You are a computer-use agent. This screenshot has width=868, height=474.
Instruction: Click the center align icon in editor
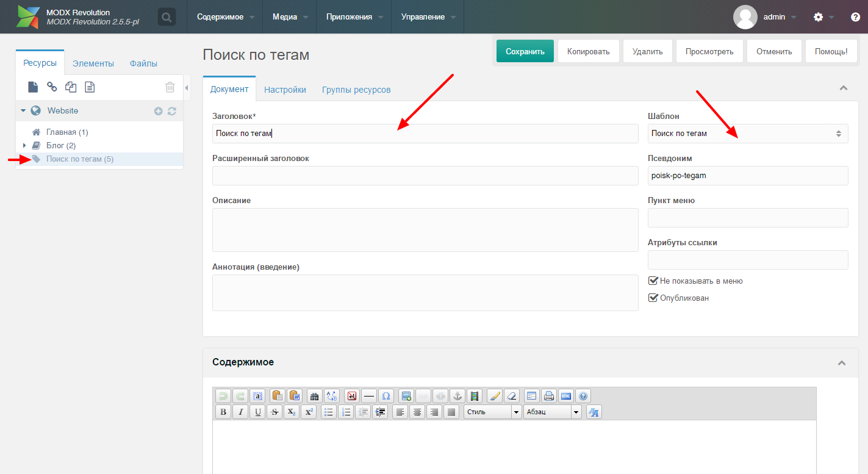tap(417, 412)
